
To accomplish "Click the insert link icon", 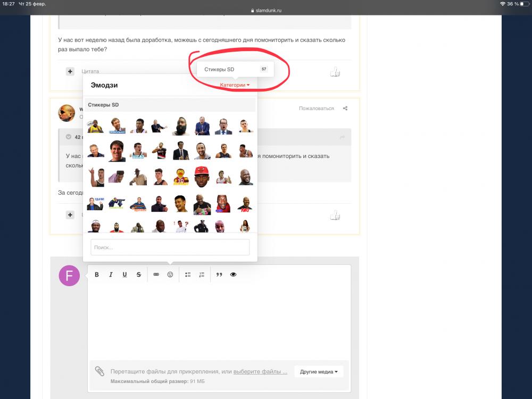I will pyautogui.click(x=156, y=275).
